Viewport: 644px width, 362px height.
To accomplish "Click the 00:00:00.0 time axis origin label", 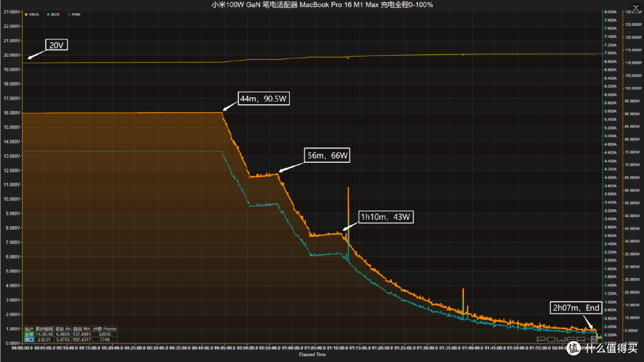I will point(22,348).
